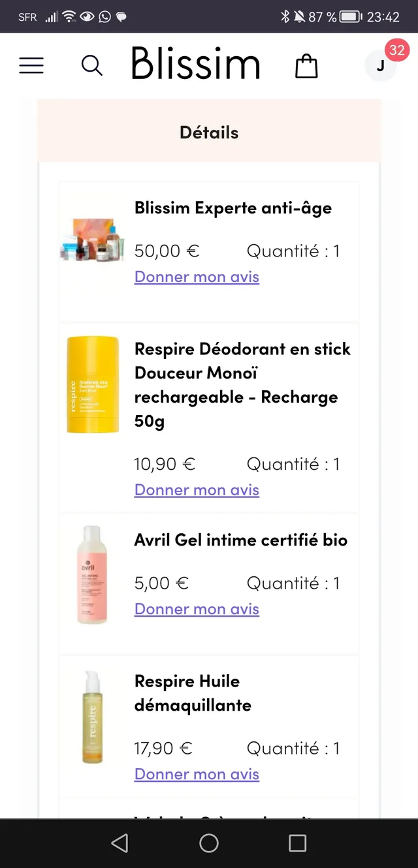
Task: Tap the Blissim logo to go home
Action: 195,63
